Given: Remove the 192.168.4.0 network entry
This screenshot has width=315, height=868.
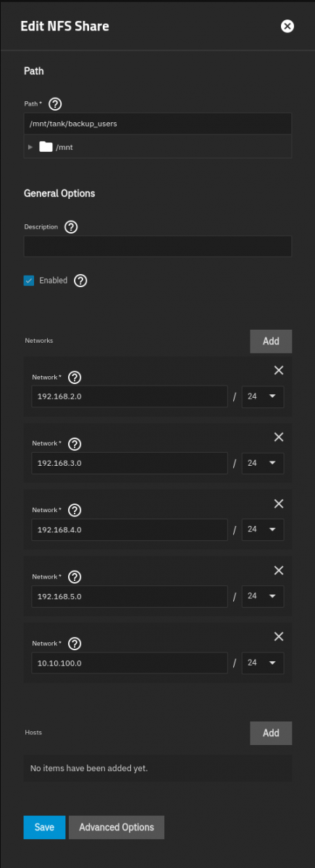Looking at the screenshot, I should pos(279,504).
